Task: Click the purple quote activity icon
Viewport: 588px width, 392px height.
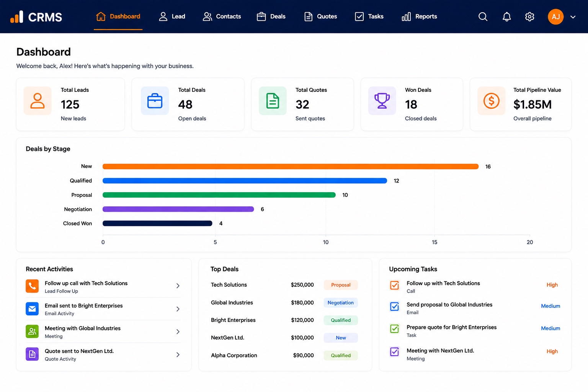Action: coord(32,354)
